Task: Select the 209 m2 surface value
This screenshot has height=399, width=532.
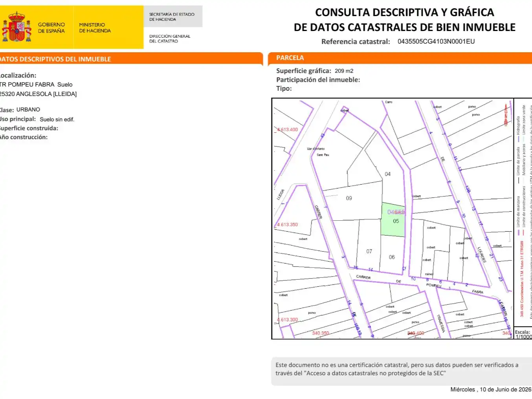Action: [344, 71]
